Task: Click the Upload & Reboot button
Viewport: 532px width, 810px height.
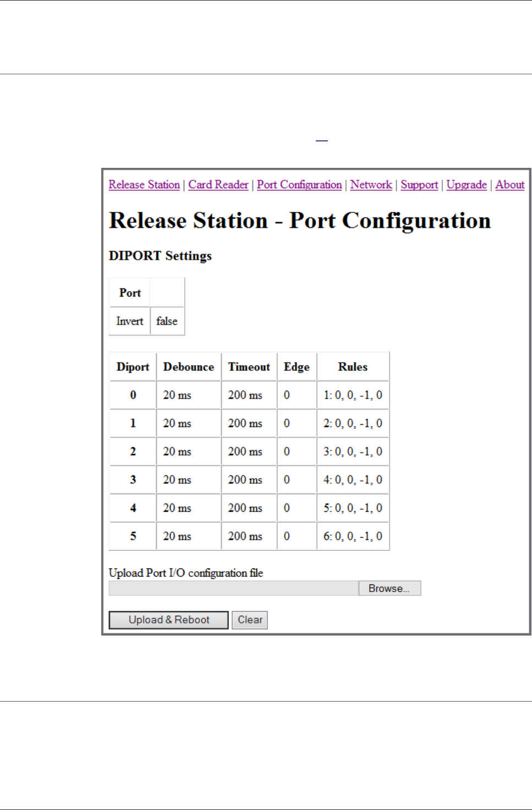Action: (169, 620)
